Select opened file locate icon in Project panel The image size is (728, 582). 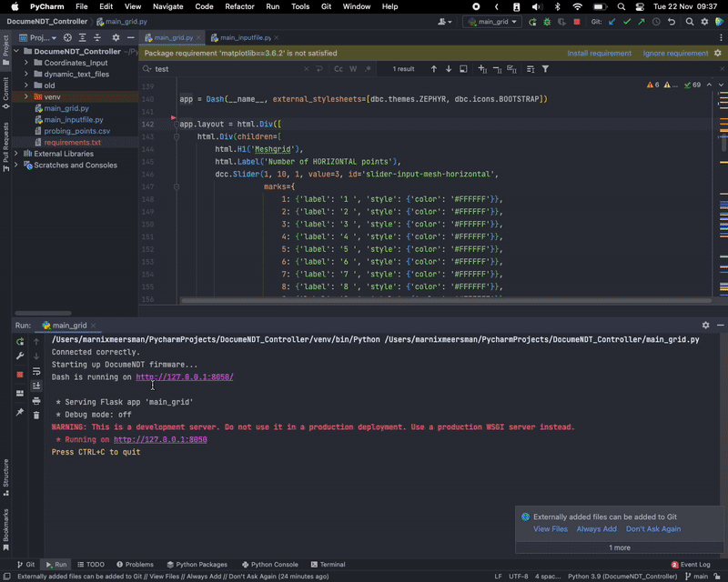tap(67, 37)
